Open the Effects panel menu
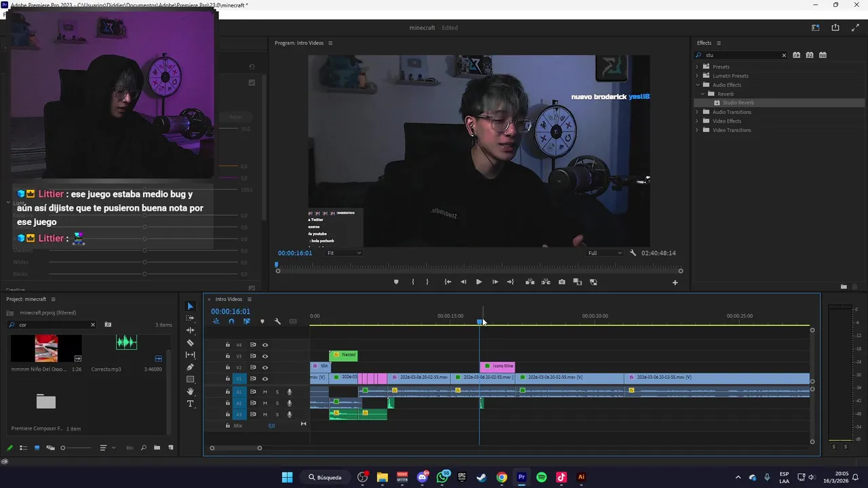Screen dimensions: 868x488 (719, 43)
